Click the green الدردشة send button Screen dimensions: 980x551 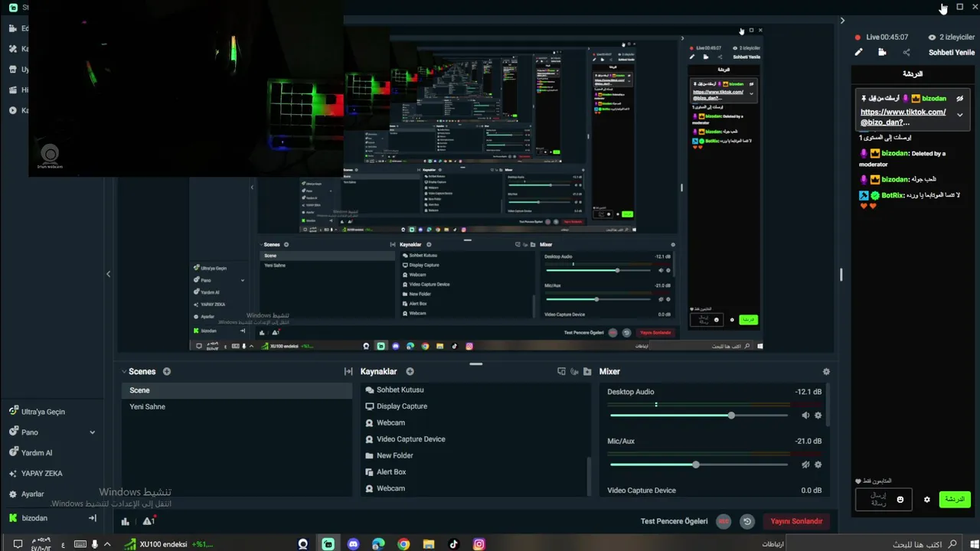click(955, 500)
